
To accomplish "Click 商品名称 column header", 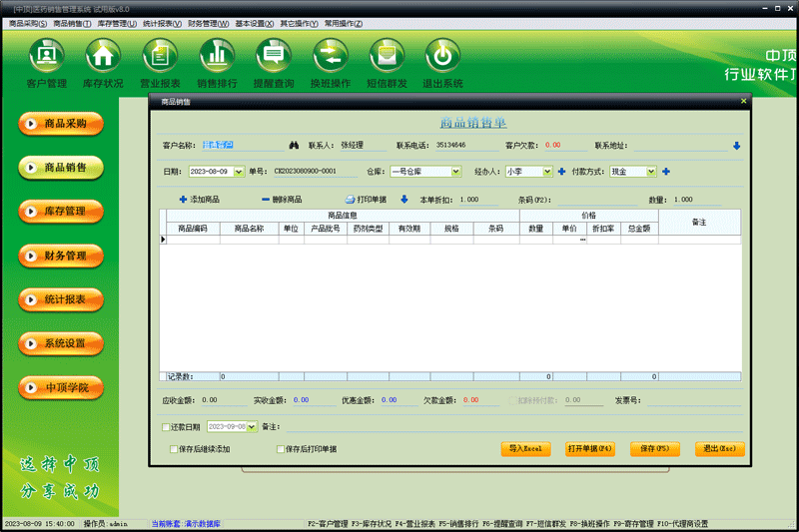I will (x=249, y=229).
